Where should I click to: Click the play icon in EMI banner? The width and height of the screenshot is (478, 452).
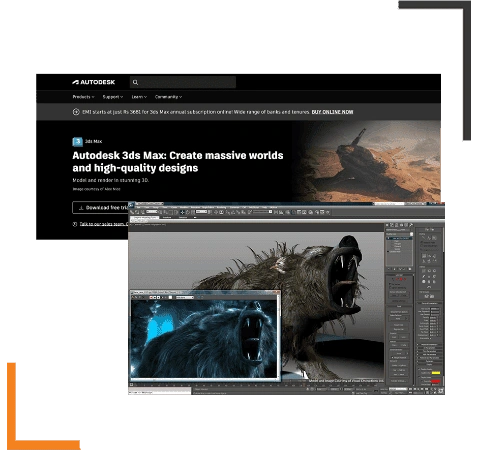pyautogui.click(x=76, y=112)
